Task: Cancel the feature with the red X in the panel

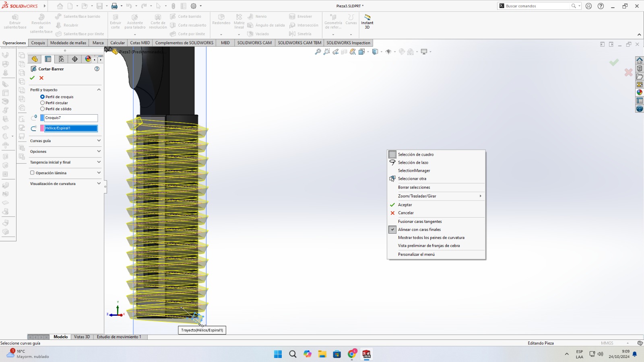Action: pos(41,78)
